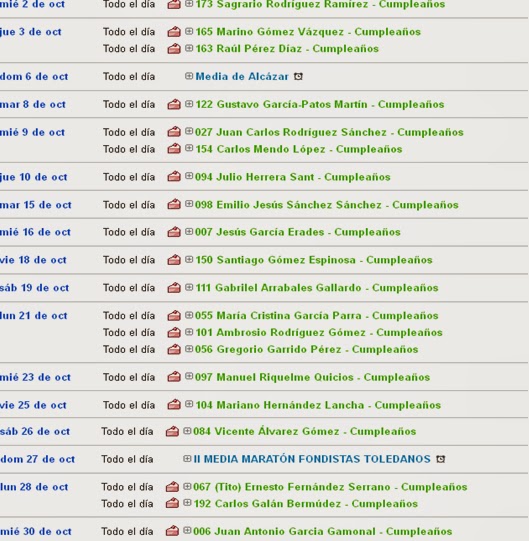Click cake icon for Gregorio Garrido Pérez

[x=174, y=349]
